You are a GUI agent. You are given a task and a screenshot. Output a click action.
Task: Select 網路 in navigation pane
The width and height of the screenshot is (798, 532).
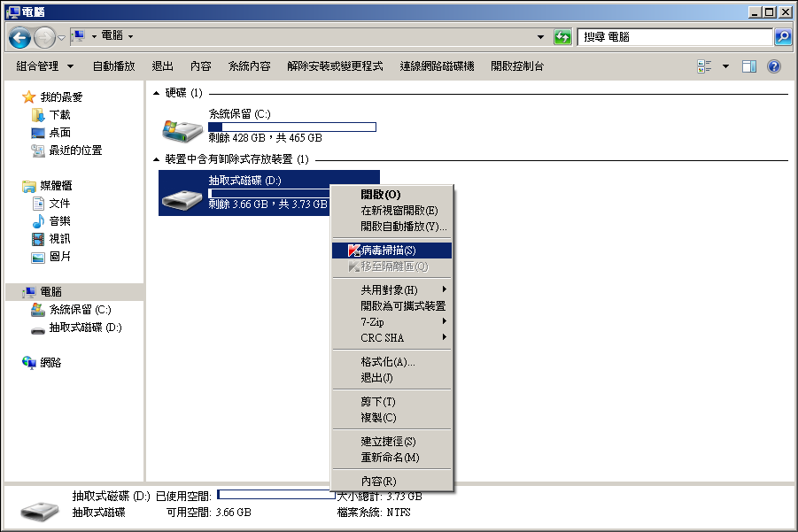[50, 363]
